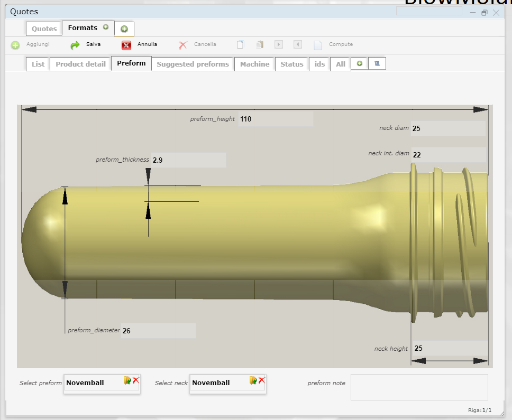The width and height of the screenshot is (512, 420).
Task: Click the preform note text box
Action: [x=419, y=387]
